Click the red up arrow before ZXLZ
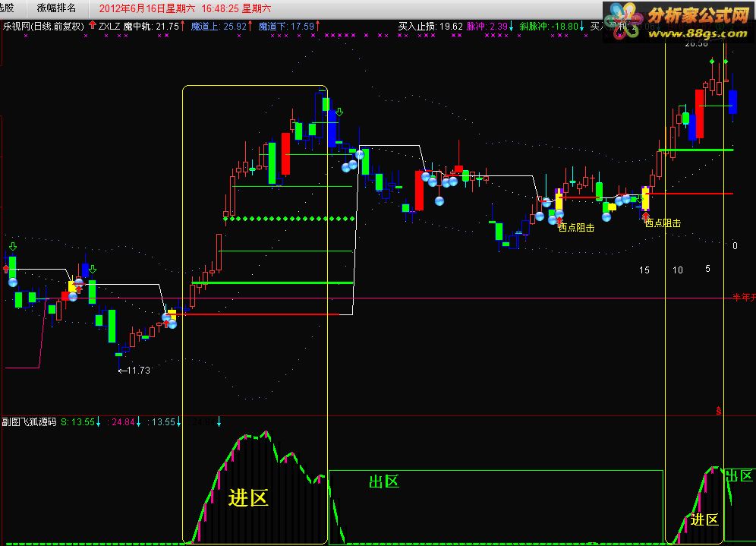This screenshot has height=546, width=756. (x=92, y=25)
